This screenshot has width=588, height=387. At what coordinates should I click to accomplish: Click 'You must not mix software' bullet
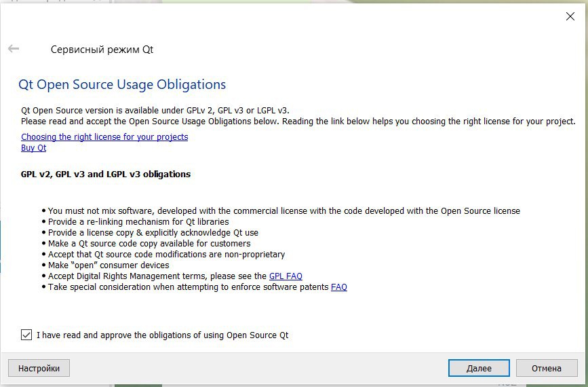point(284,210)
